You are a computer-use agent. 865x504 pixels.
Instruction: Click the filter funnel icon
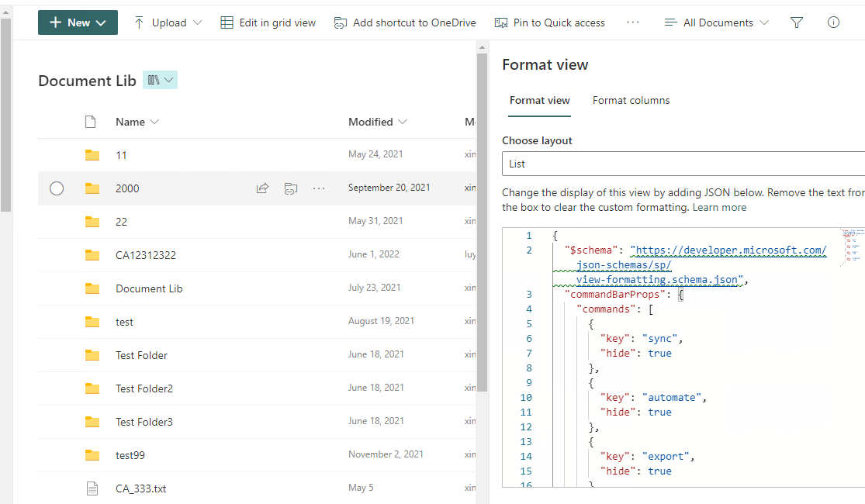[796, 22]
